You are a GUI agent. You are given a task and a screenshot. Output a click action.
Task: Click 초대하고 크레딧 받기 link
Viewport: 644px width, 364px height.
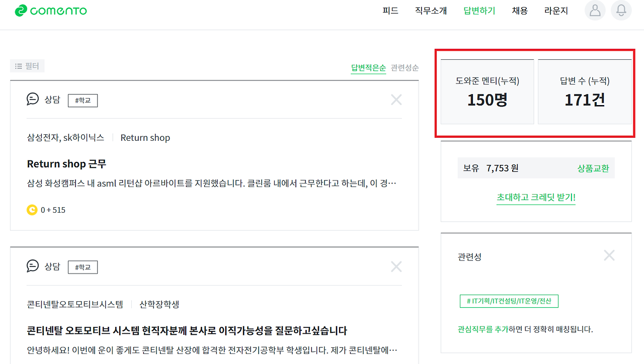point(536,197)
